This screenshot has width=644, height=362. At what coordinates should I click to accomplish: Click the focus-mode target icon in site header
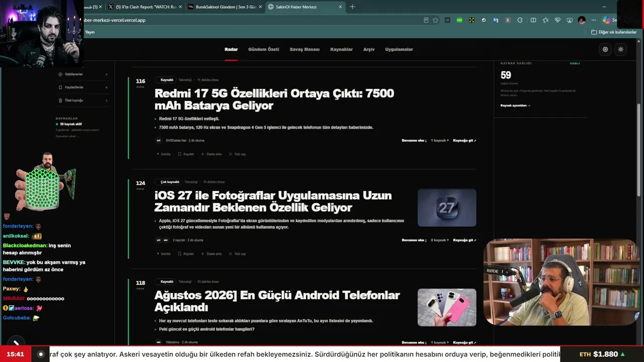[x=605, y=49]
